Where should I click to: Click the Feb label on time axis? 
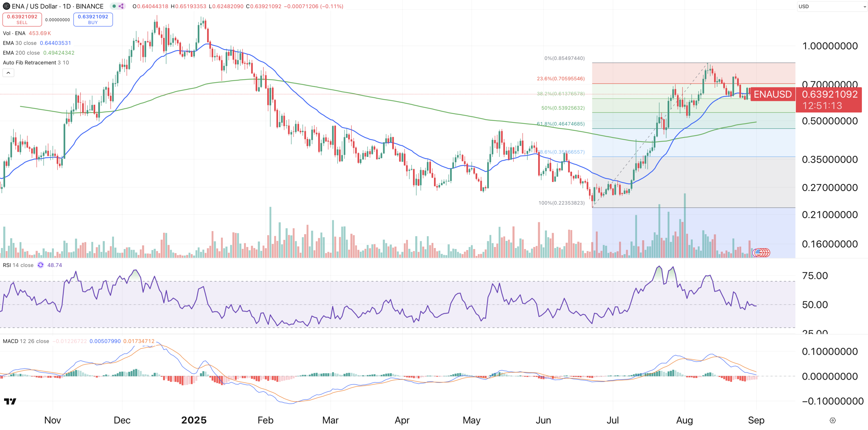tap(265, 420)
